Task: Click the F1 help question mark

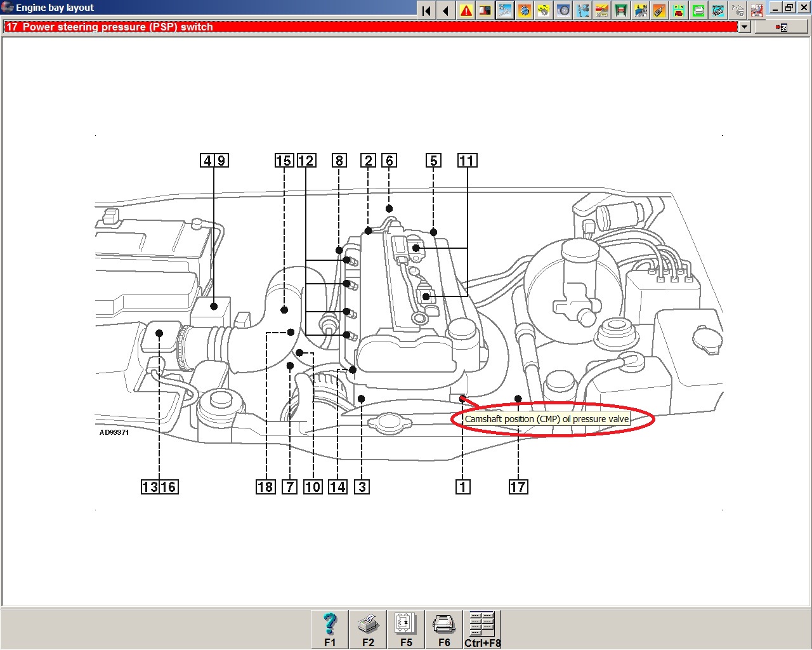Action: tap(330, 628)
